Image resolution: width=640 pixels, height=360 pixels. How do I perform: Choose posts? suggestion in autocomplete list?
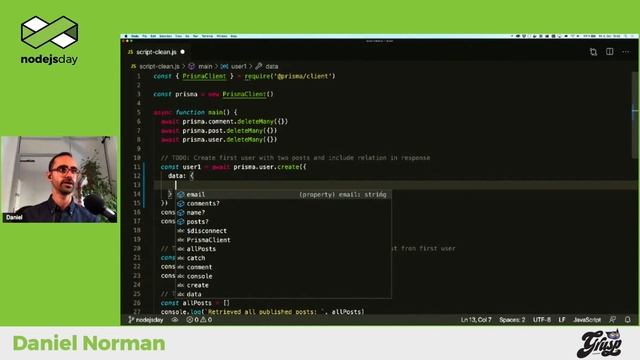coord(283,222)
